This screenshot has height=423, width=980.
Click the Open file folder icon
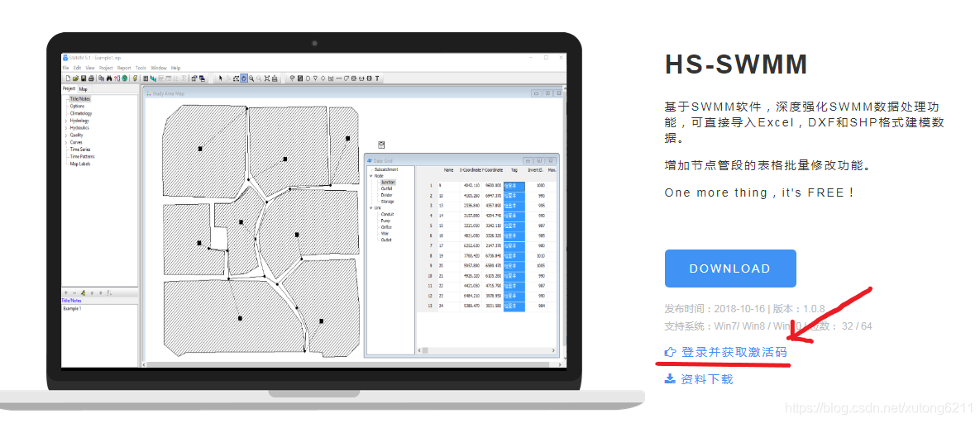(x=75, y=78)
